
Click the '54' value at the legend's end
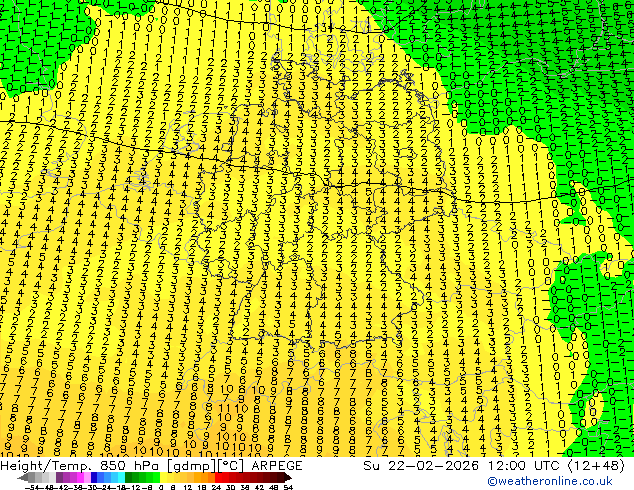(288, 487)
